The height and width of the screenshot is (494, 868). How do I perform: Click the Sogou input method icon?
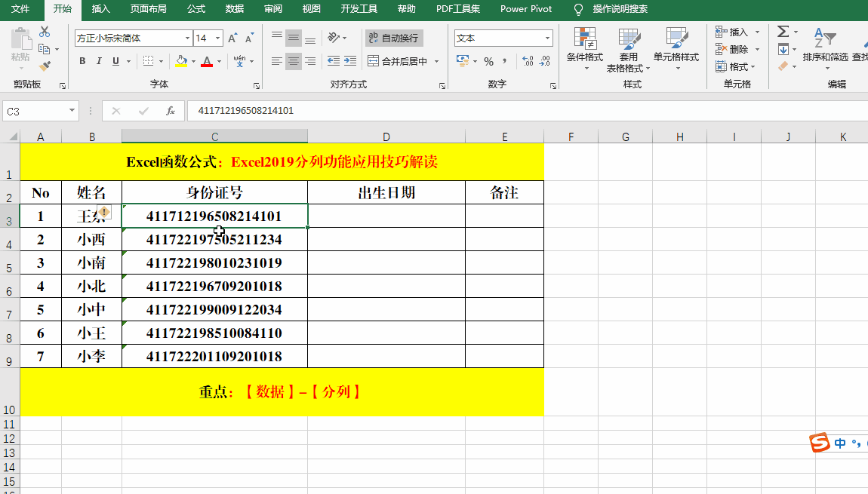(819, 443)
